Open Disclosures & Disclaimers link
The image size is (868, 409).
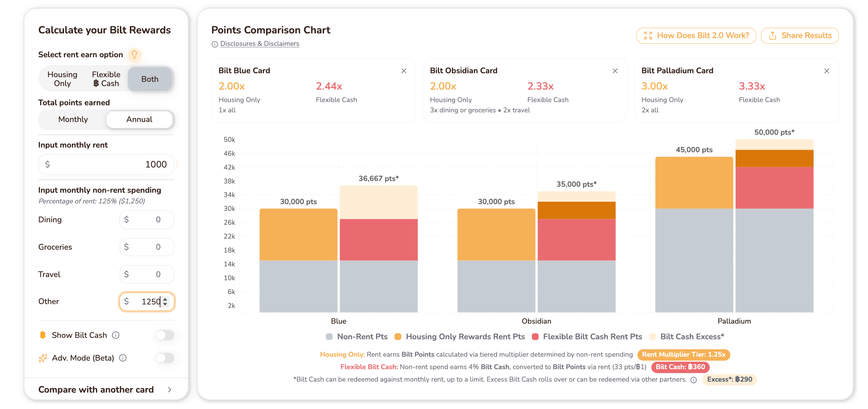pyautogui.click(x=260, y=44)
